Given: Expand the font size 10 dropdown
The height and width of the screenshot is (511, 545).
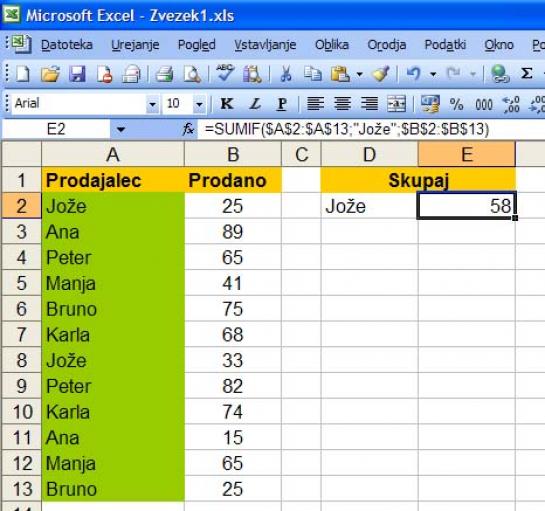Looking at the screenshot, I should pyautogui.click(x=199, y=104).
